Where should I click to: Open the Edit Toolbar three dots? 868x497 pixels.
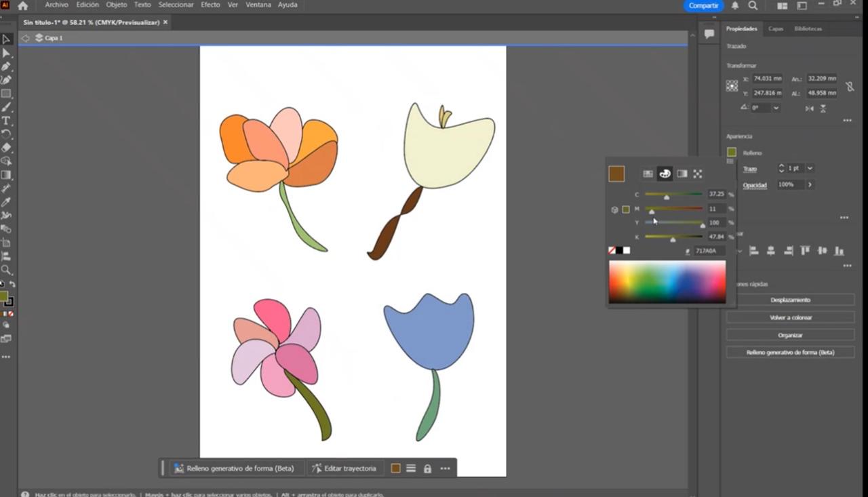pyautogui.click(x=6, y=357)
